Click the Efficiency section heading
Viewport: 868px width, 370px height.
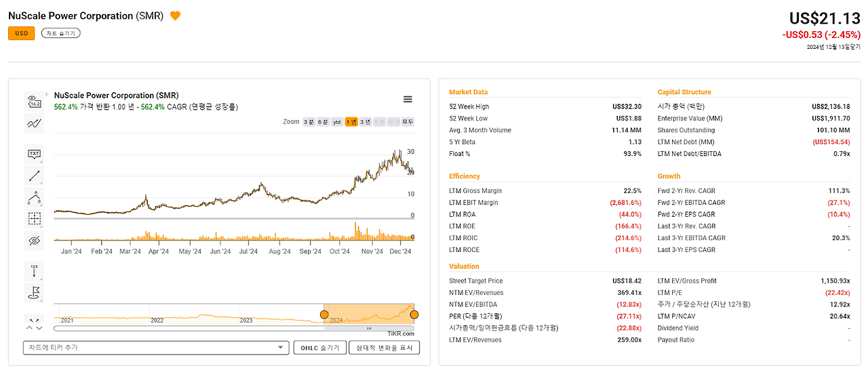465,176
